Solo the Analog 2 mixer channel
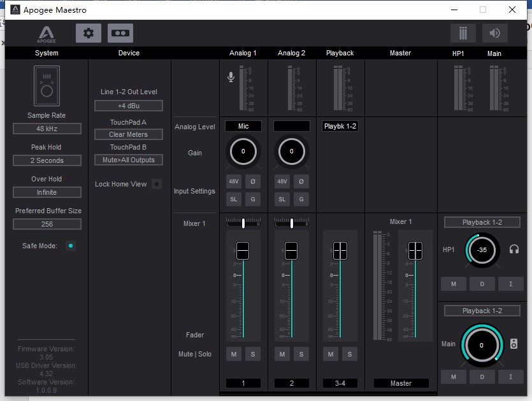The width and height of the screenshot is (532, 401). (301, 354)
